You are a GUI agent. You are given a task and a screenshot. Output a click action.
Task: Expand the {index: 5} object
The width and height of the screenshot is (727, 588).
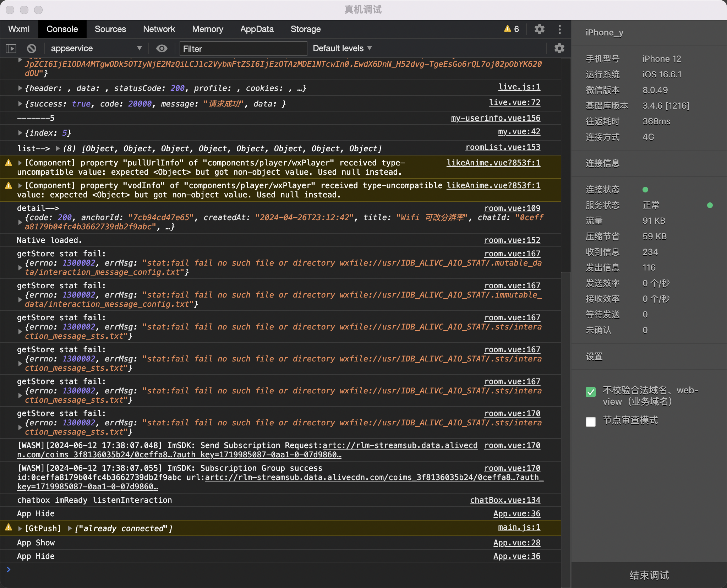pyautogui.click(x=20, y=133)
